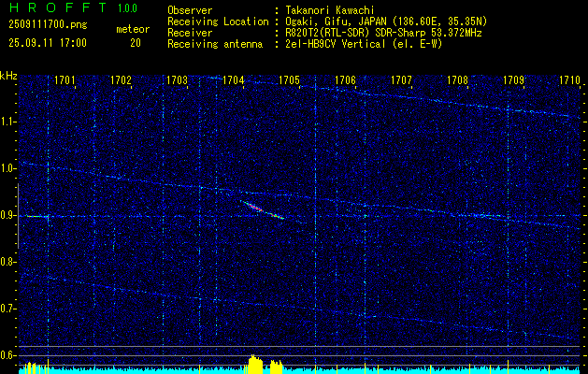
Task: Click the 1702 time marker
Action: (122, 80)
